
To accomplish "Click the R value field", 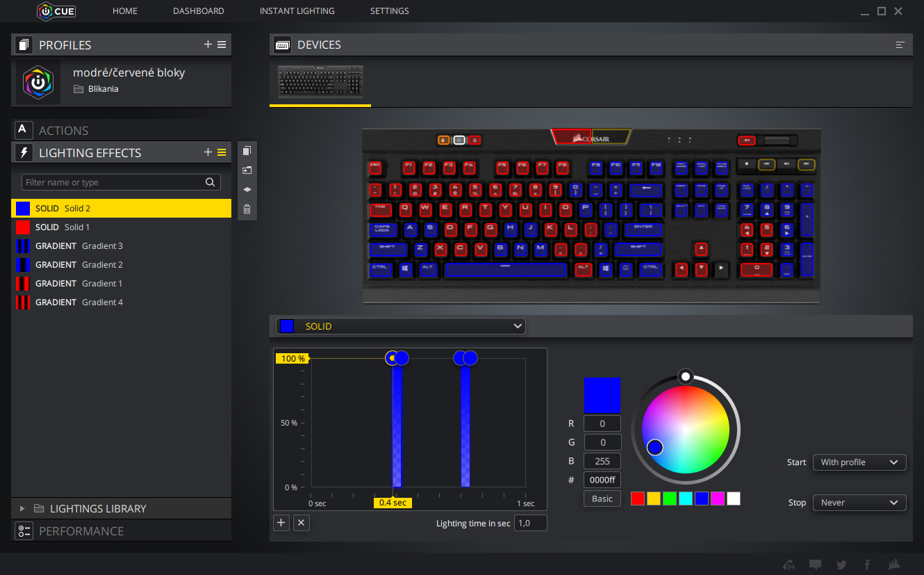I will pos(602,423).
